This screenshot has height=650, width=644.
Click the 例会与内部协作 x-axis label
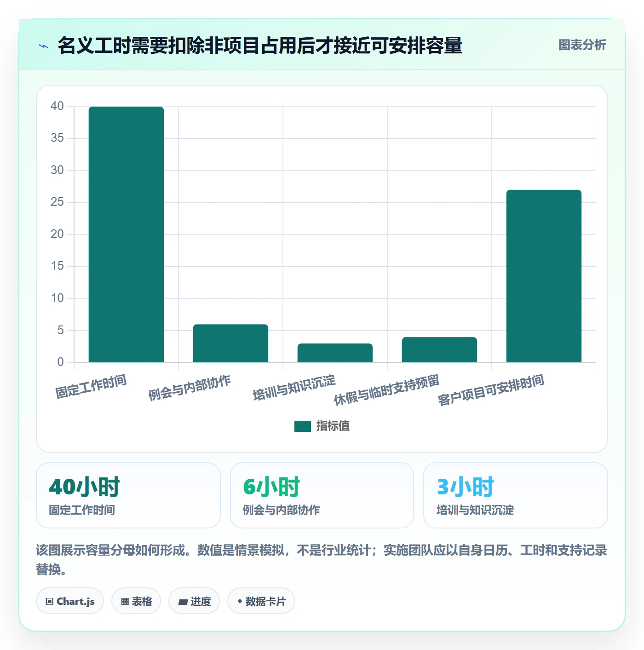pyautogui.click(x=190, y=388)
